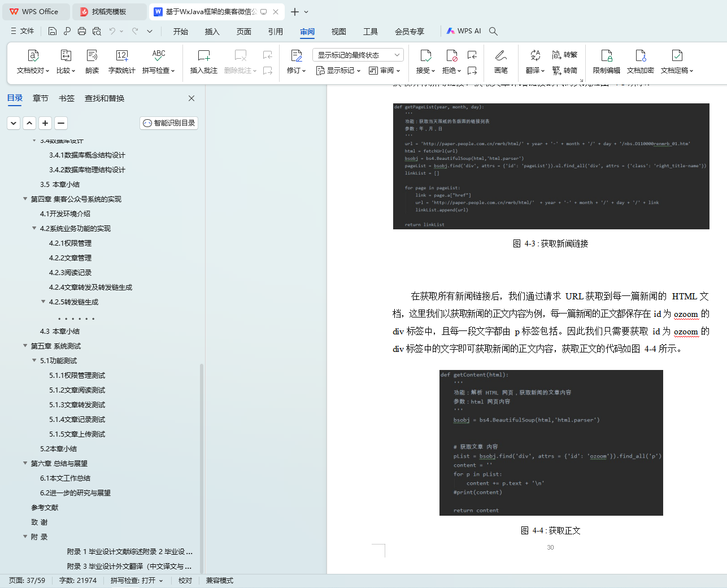727x588 pixels.
Task: Click 插入批注 to add a comment
Action: (x=204, y=62)
